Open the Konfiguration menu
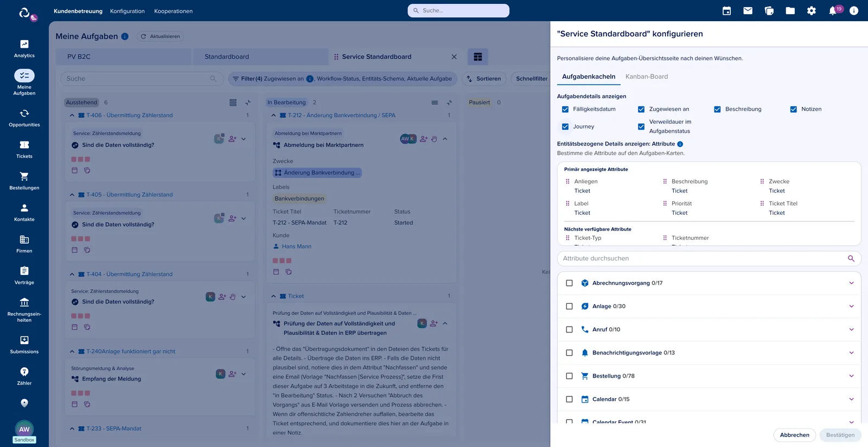The width and height of the screenshot is (868, 447). (127, 11)
